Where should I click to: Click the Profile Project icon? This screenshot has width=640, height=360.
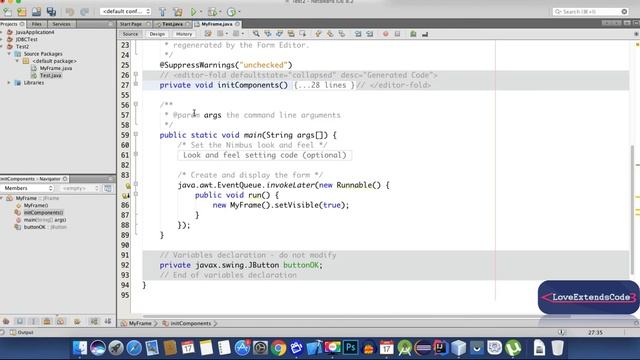[x=231, y=12]
